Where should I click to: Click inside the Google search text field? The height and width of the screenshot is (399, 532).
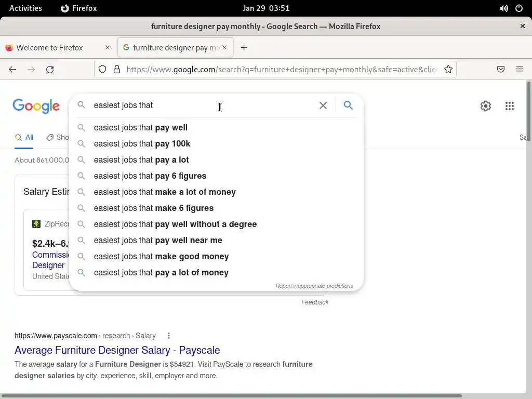(203, 105)
